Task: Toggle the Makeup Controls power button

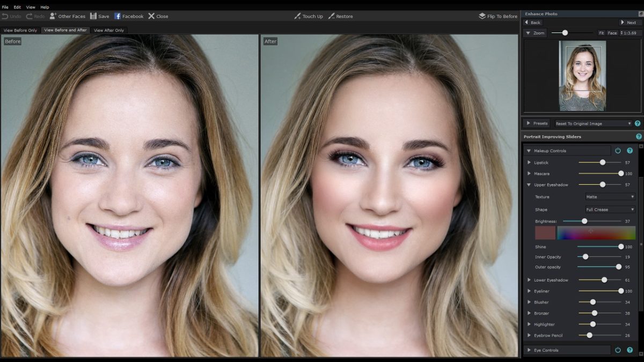Action: click(x=618, y=151)
